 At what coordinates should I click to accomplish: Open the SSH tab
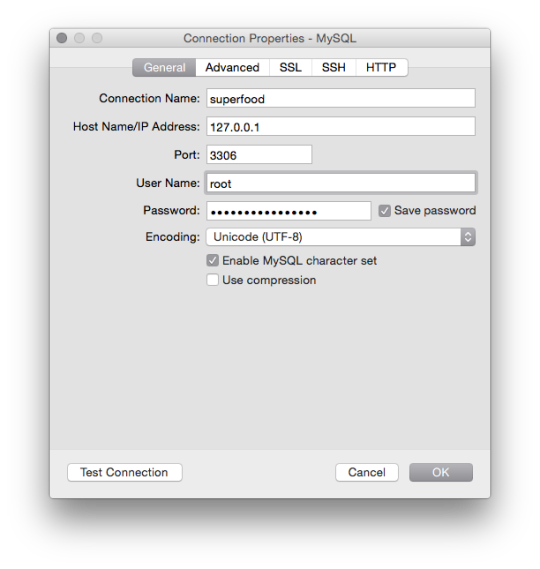coord(334,67)
